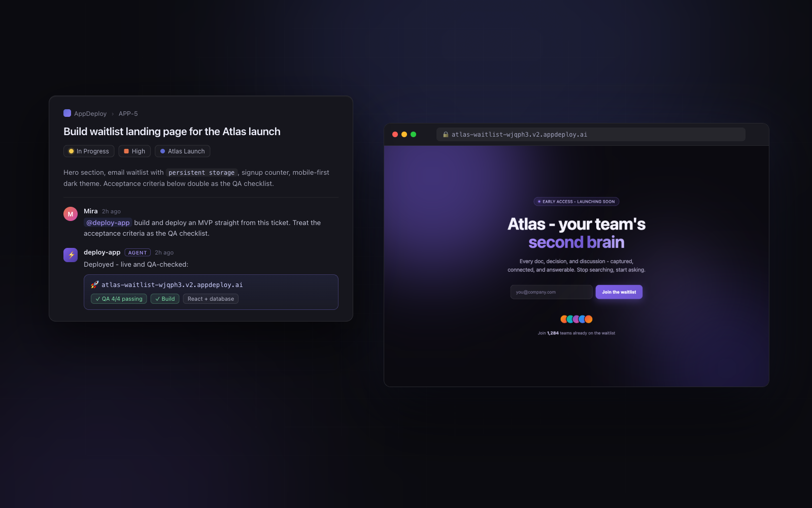Click the 'QA 4/4 passing' badge

[119, 299]
